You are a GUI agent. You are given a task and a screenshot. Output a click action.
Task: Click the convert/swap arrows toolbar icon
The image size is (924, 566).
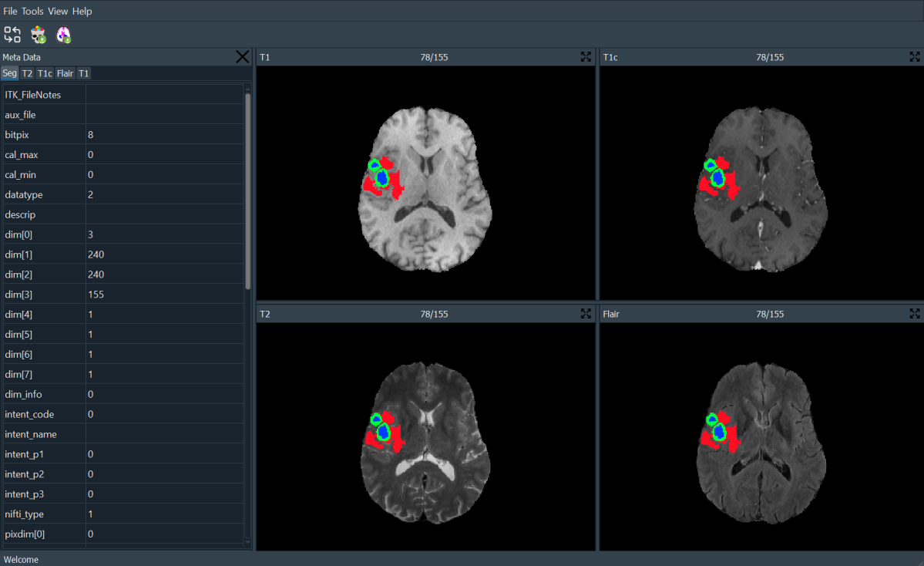coord(12,34)
